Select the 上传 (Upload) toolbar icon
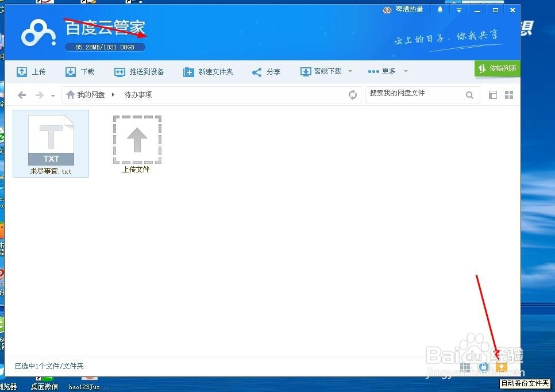555x392 pixels. [21, 71]
